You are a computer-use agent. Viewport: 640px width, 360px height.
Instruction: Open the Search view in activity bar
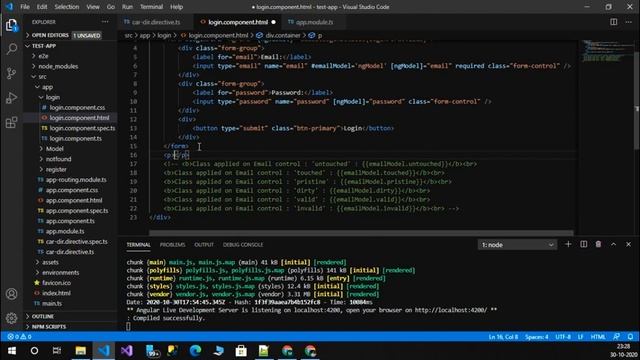pyautogui.click(x=11, y=49)
